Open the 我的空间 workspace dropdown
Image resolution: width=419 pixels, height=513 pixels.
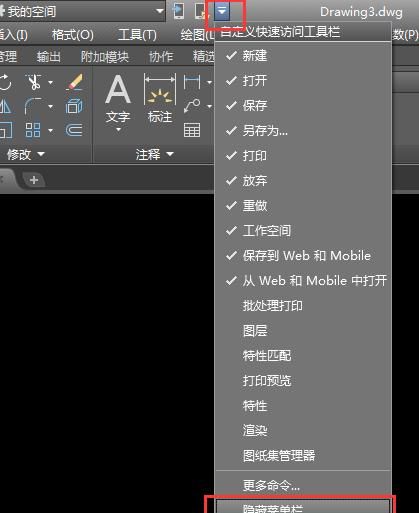point(160,11)
